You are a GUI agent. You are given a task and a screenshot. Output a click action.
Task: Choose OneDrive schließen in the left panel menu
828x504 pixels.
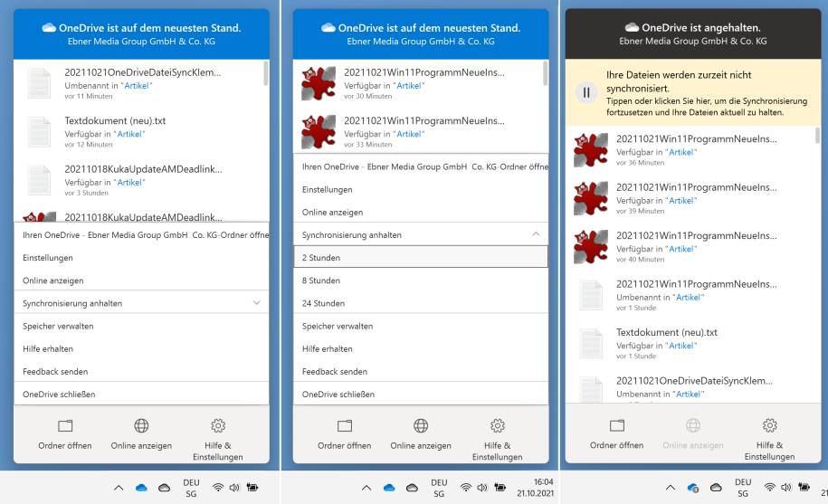141,395
